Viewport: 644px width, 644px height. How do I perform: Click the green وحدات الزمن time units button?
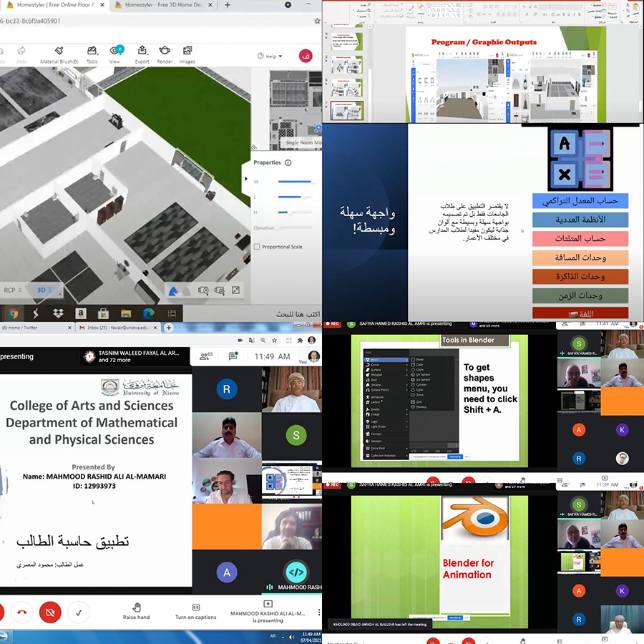(580, 296)
